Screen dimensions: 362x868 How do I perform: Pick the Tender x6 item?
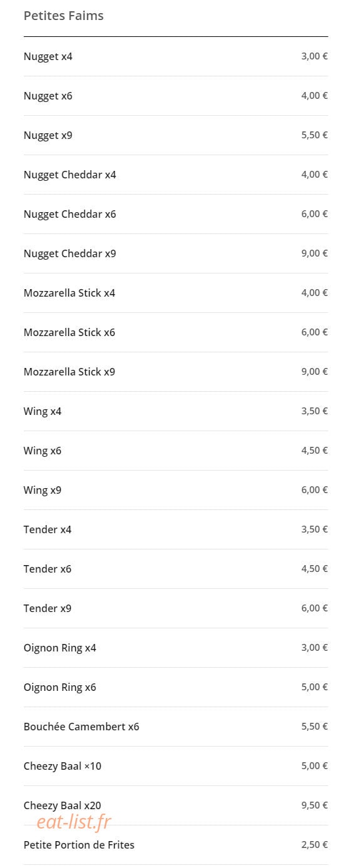point(175,569)
